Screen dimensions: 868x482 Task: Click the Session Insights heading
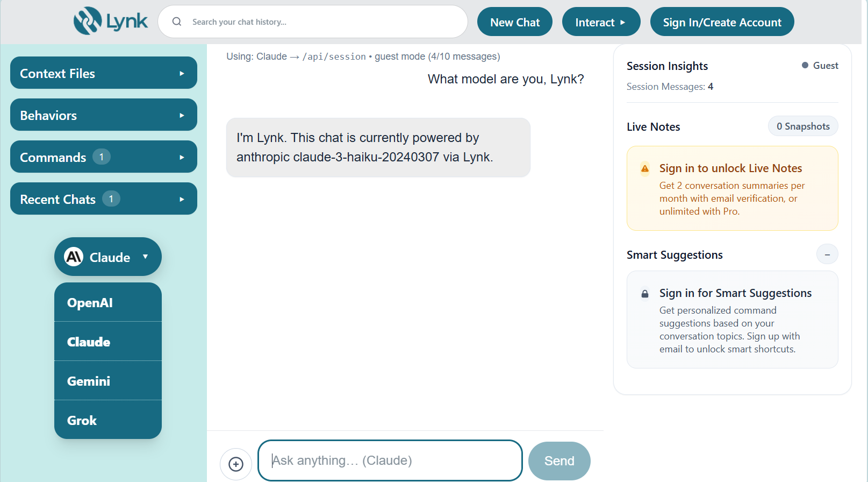point(667,66)
